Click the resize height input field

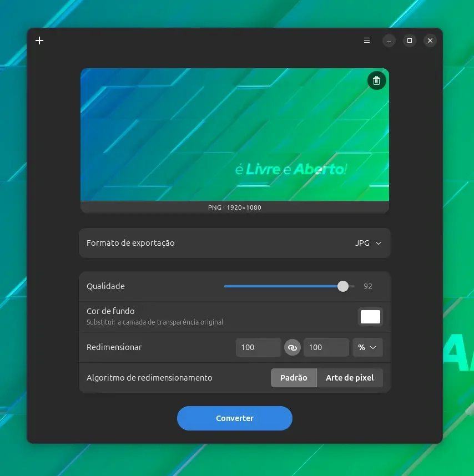point(326,347)
